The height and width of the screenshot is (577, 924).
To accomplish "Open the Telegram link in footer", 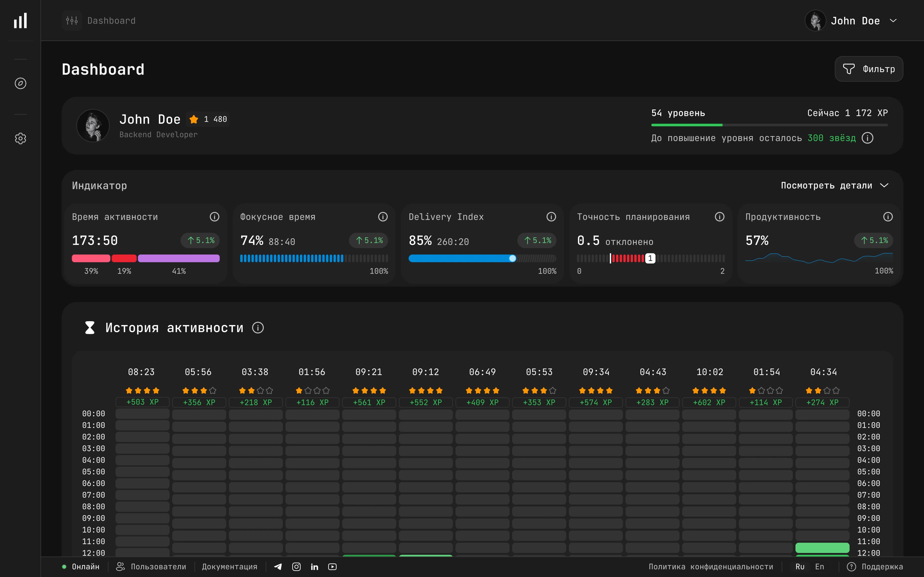I will [x=278, y=567].
